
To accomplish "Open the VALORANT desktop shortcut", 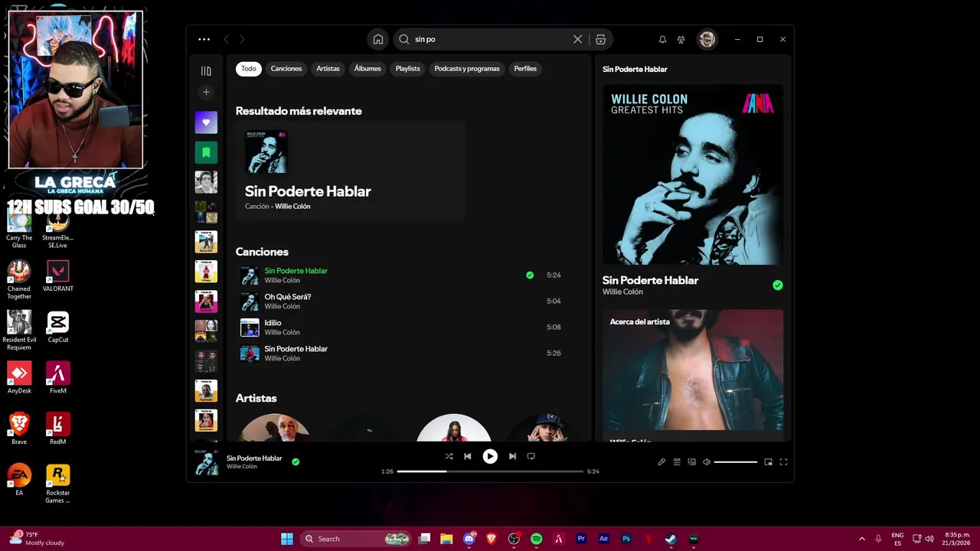I will click(x=58, y=276).
